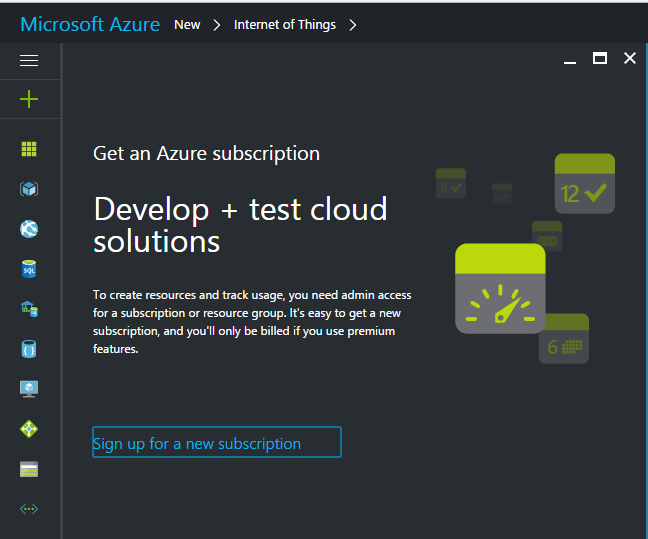The width and height of the screenshot is (648, 539).
Task: Open All resources grid icon
Action: [29, 149]
